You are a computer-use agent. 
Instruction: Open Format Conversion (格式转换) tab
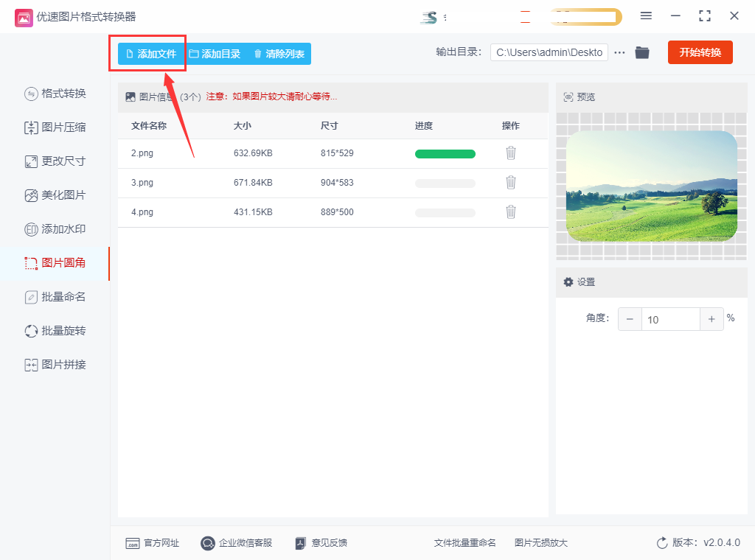pos(55,94)
